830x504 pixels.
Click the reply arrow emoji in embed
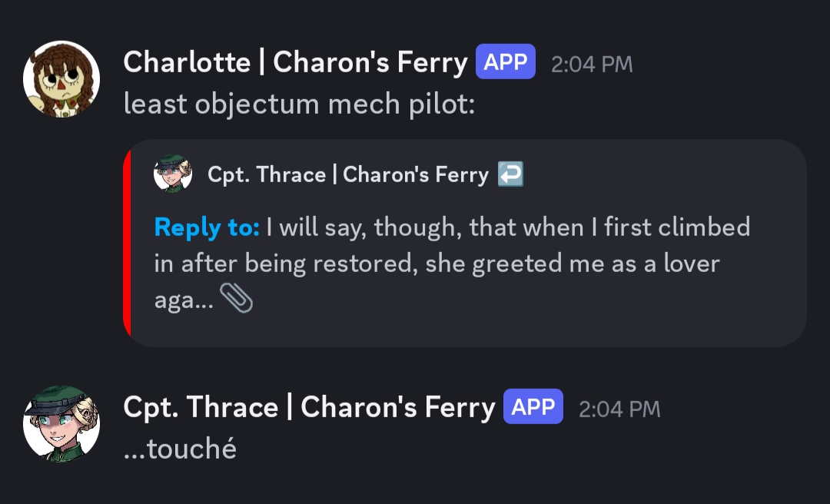click(x=511, y=174)
